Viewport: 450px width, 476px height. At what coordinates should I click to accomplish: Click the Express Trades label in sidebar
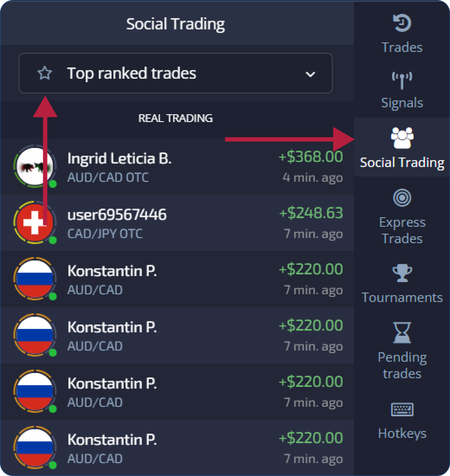tap(402, 230)
